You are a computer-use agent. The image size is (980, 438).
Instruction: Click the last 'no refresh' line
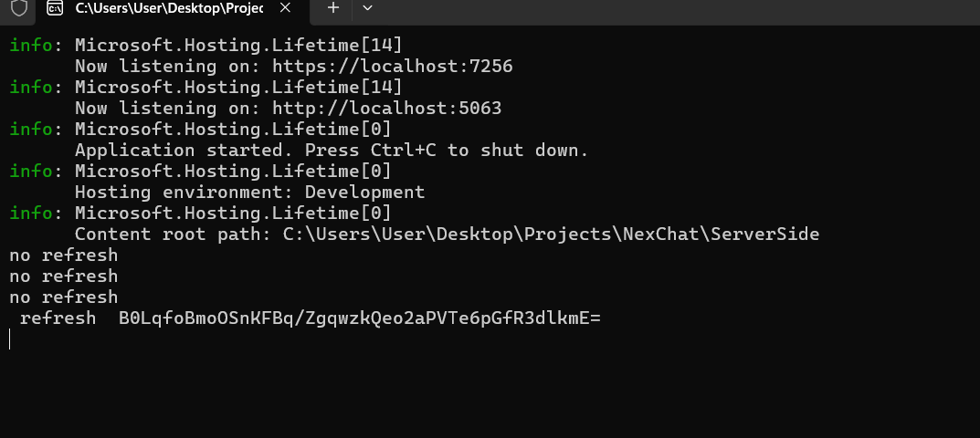click(x=64, y=297)
